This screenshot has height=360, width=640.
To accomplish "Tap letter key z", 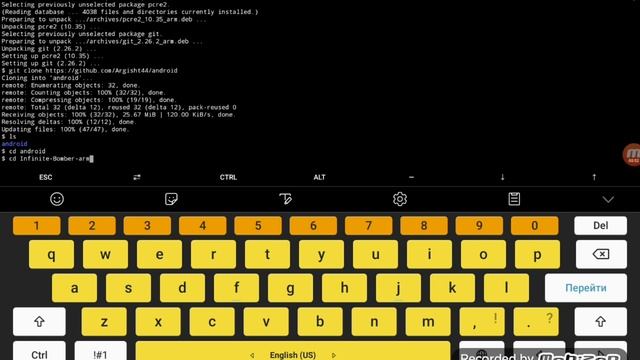I will [104, 322].
